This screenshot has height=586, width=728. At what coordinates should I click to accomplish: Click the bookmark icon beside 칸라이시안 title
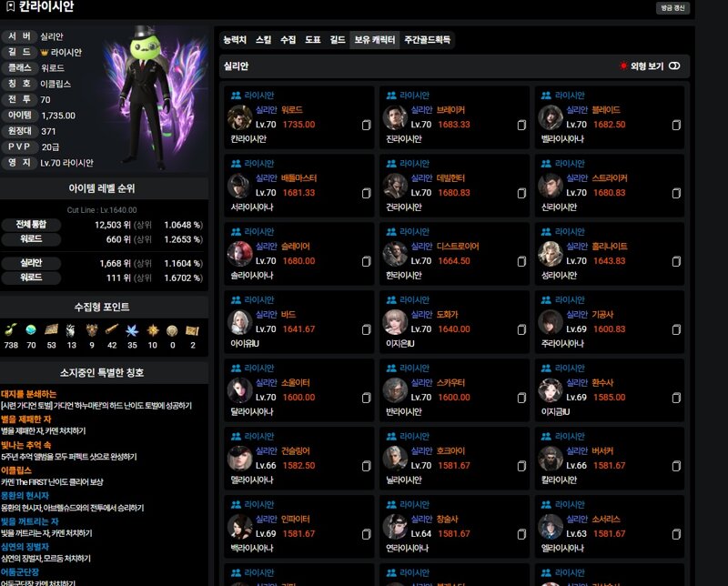point(10,6)
